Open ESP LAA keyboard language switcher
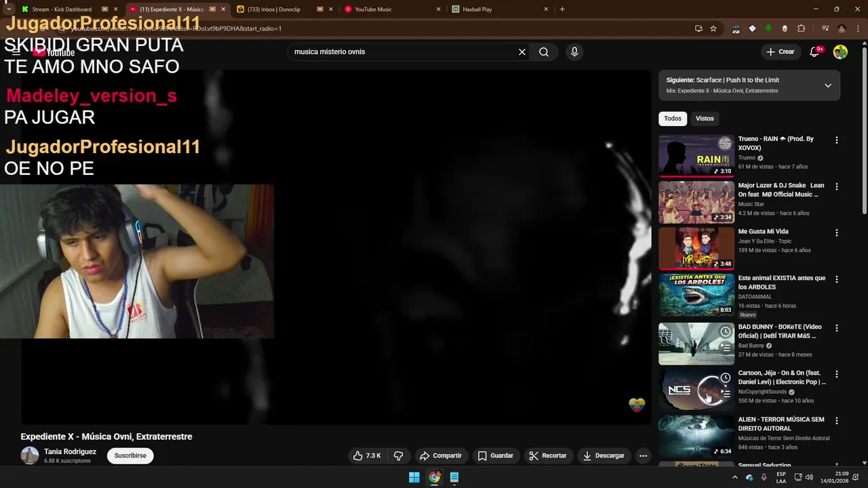This screenshot has height=488, width=868. [781, 477]
